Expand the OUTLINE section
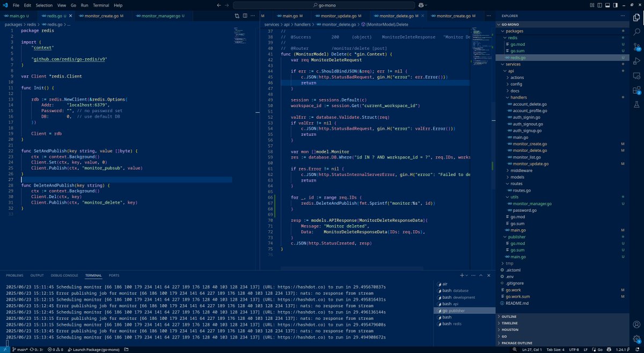This screenshot has width=644, height=353. pyautogui.click(x=562, y=317)
